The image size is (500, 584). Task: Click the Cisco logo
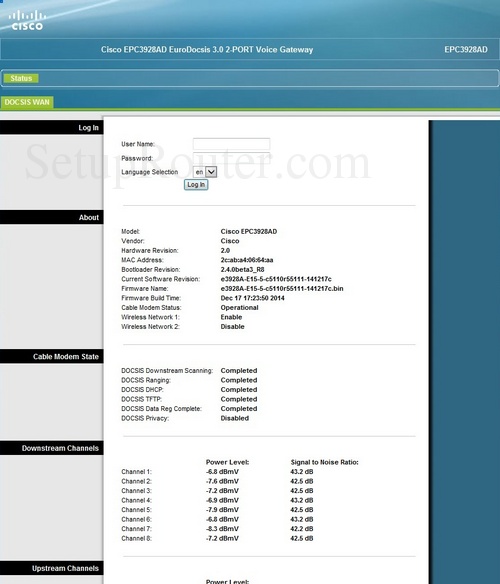click(x=27, y=20)
